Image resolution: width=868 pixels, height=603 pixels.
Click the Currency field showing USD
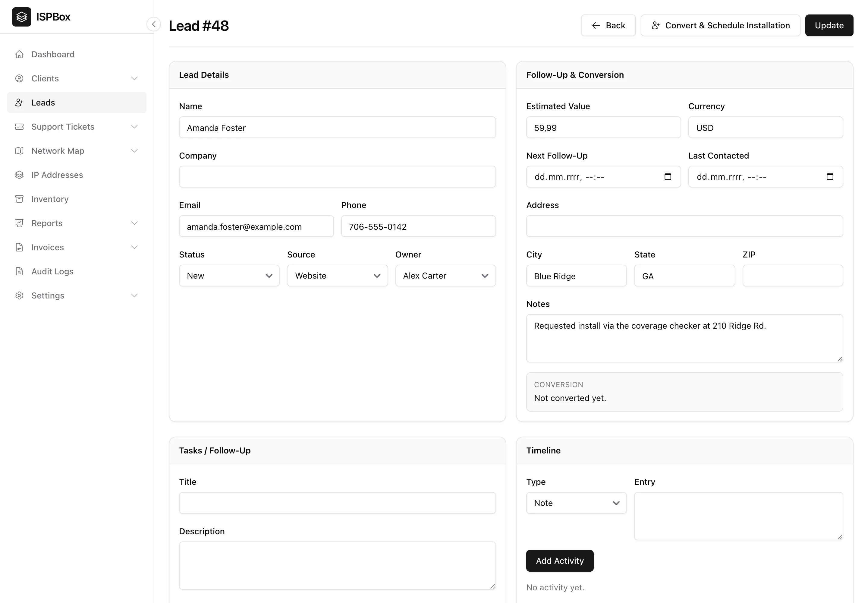(x=766, y=128)
